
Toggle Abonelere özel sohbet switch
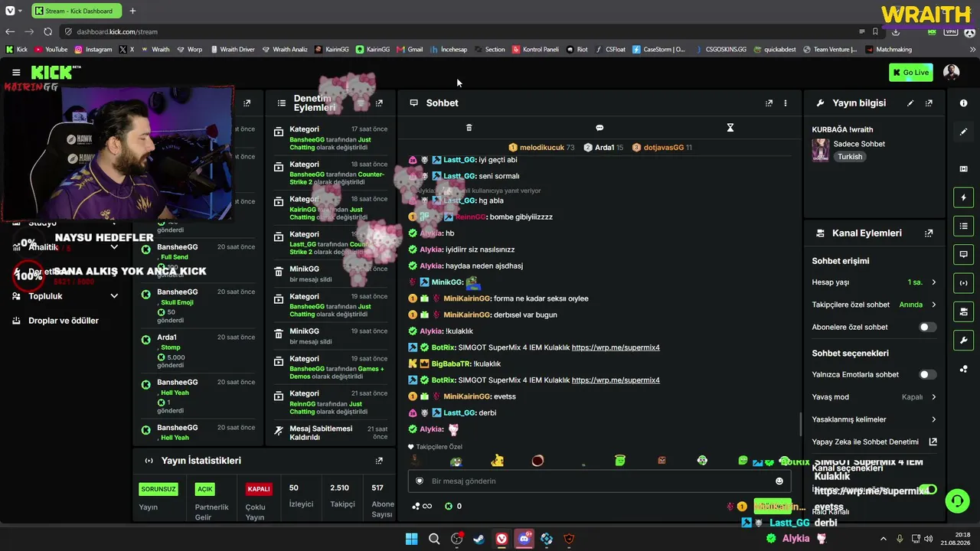(927, 327)
